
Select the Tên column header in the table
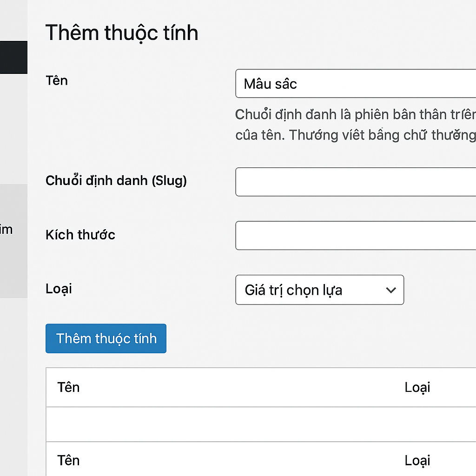point(68,387)
